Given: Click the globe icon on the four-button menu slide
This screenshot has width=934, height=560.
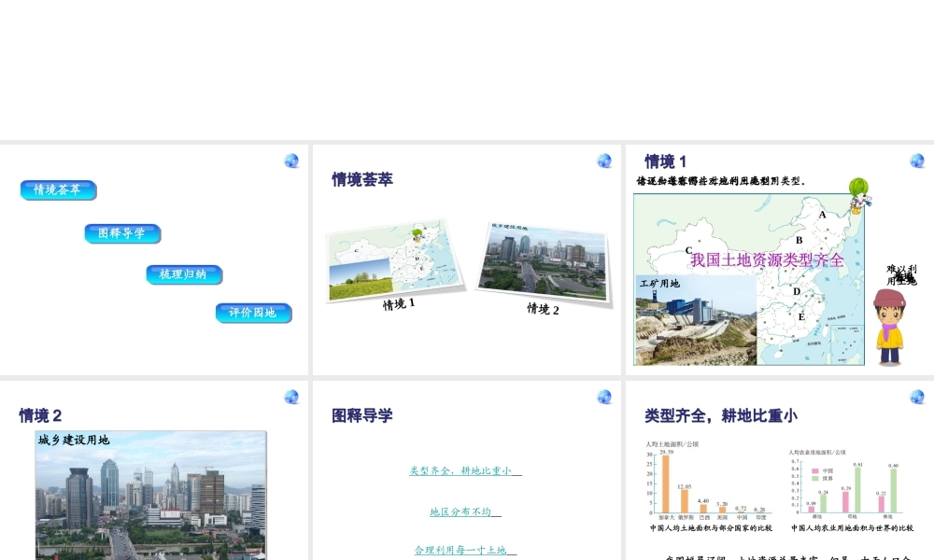Looking at the screenshot, I should tap(291, 161).
